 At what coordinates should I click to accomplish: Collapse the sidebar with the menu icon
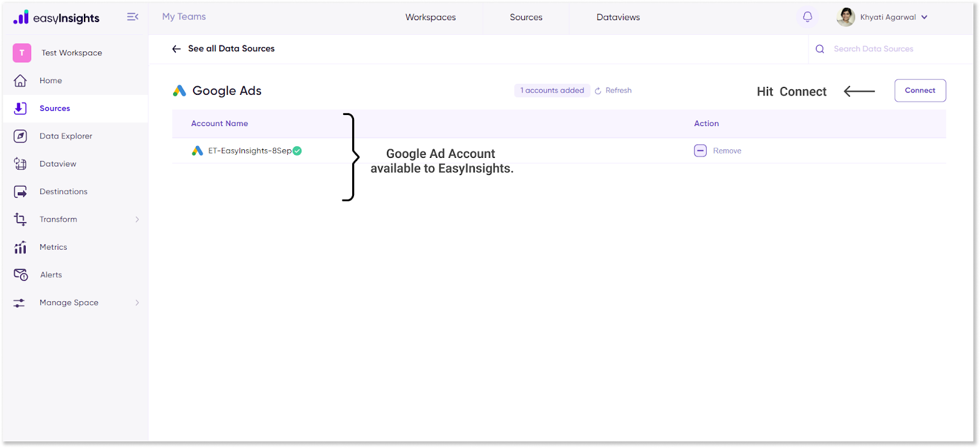pyautogui.click(x=132, y=17)
